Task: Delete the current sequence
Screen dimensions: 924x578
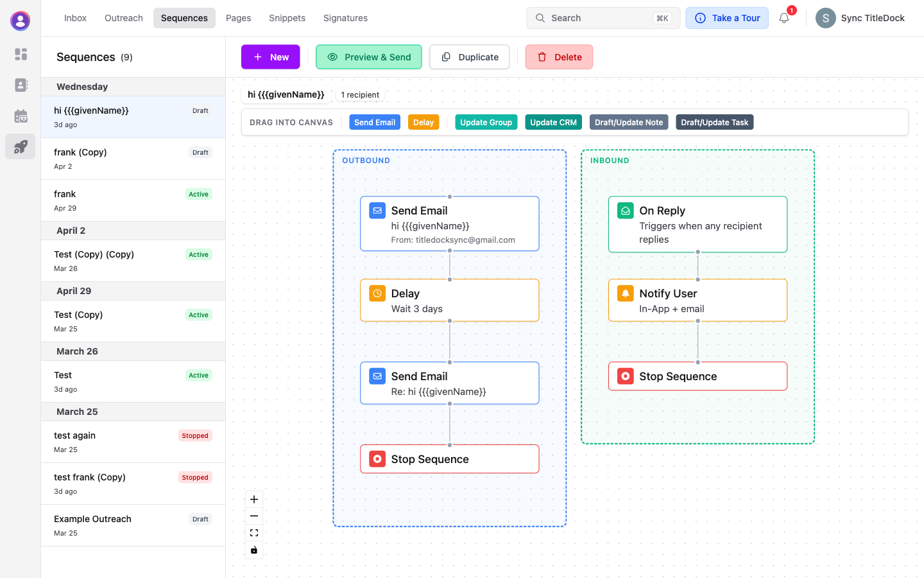Action: point(559,57)
